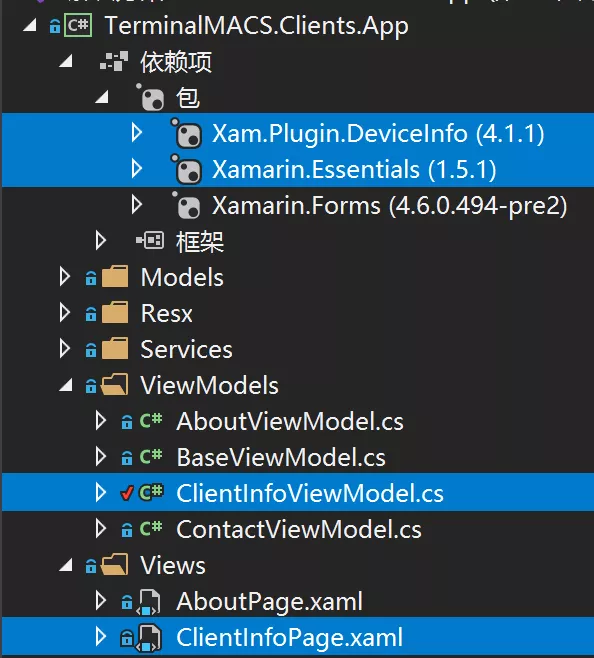Click the framework icon beside 框架
Viewport: 594px width, 658px height.
150,240
